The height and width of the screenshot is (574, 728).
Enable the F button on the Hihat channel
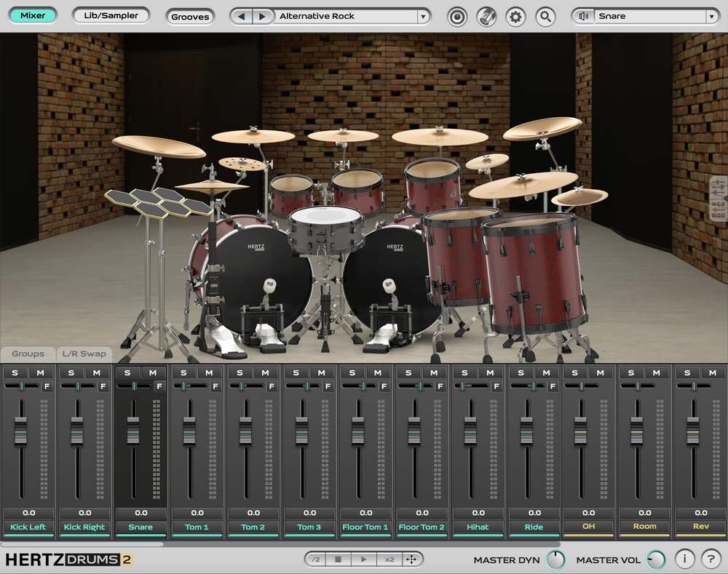[497, 387]
